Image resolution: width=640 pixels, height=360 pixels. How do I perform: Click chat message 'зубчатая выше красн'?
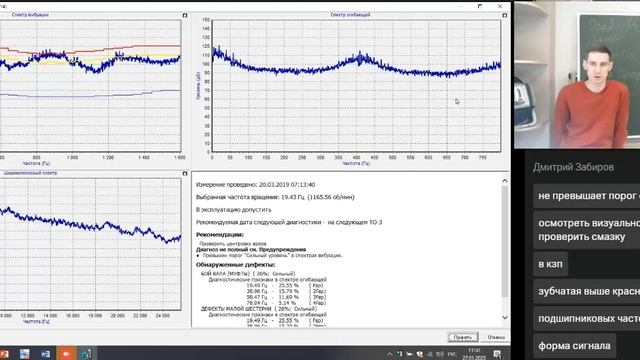[587, 292]
